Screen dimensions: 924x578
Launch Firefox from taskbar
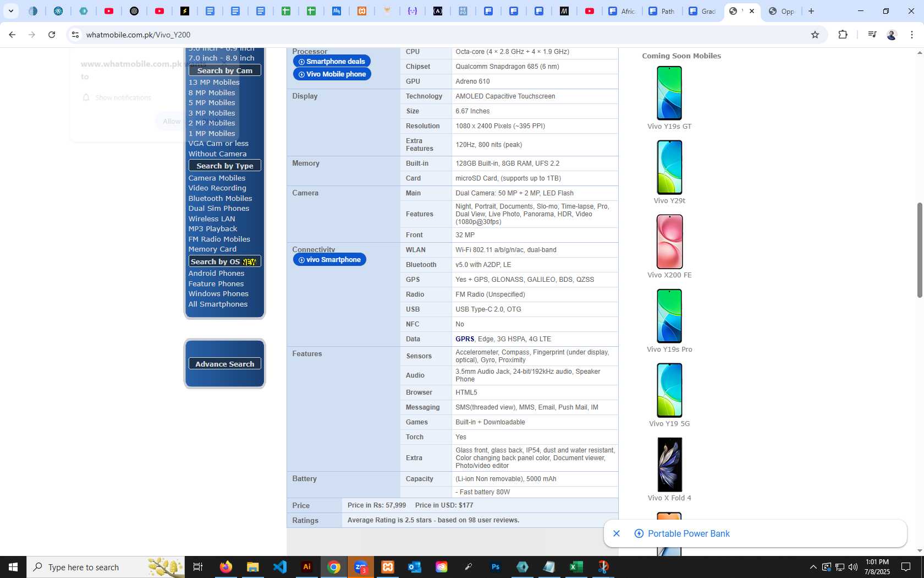tap(226, 567)
